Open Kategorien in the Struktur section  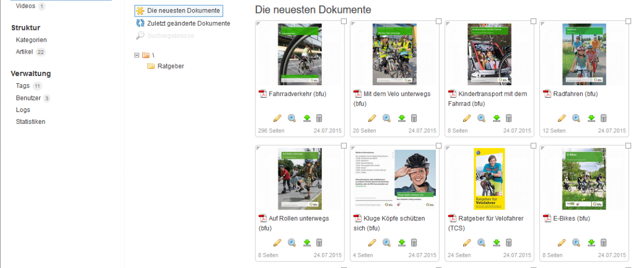coord(31,40)
